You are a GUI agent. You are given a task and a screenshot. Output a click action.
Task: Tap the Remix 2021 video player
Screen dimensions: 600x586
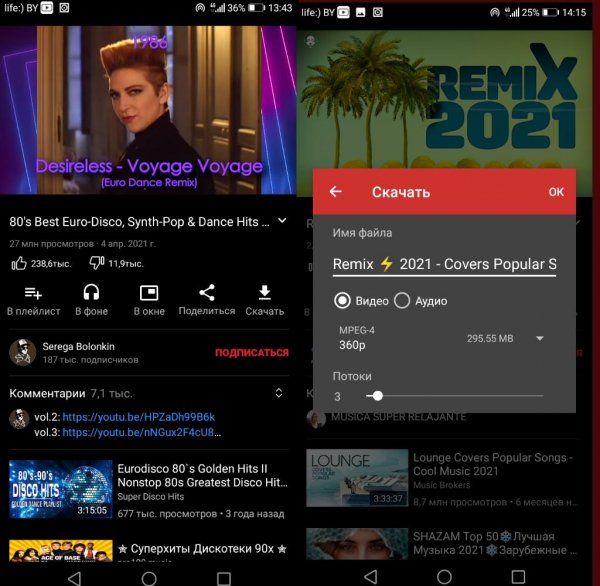[444, 100]
